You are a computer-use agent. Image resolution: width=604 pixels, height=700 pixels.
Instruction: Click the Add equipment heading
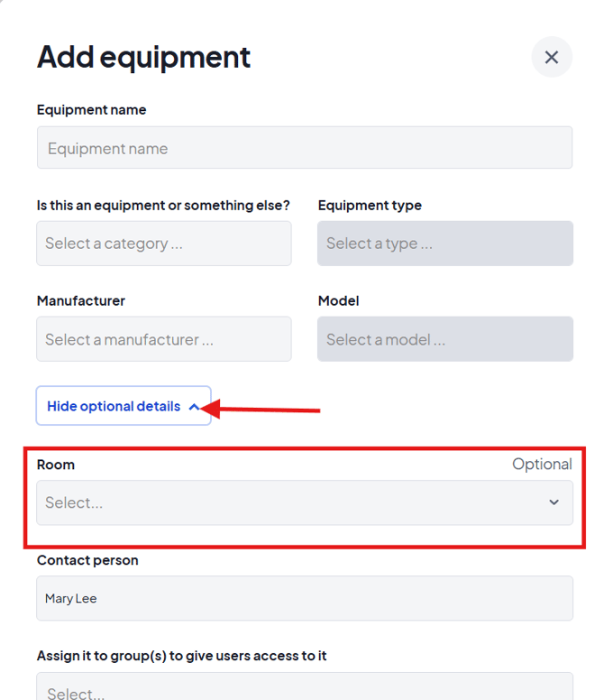click(x=143, y=57)
